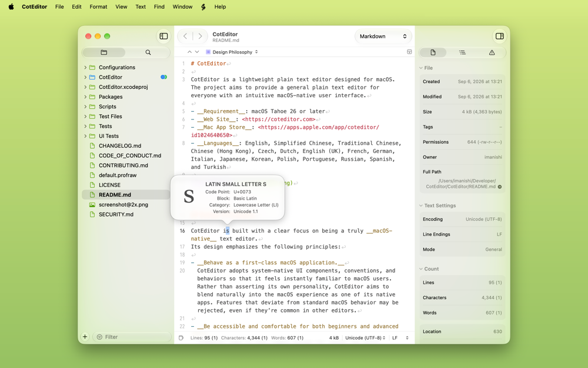
Task: Click the Words count in status bar
Action: [288, 337]
